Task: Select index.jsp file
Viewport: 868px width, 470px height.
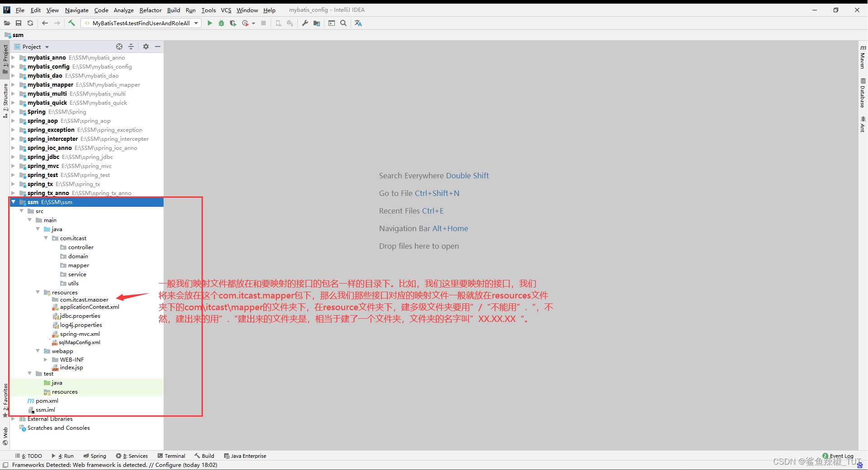Action: coord(71,368)
